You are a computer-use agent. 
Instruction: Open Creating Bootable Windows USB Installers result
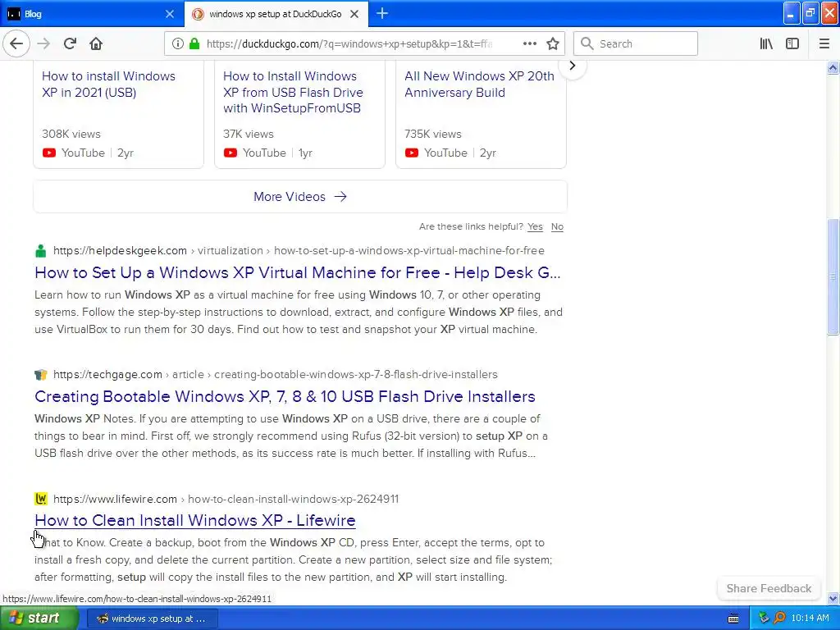click(x=285, y=396)
